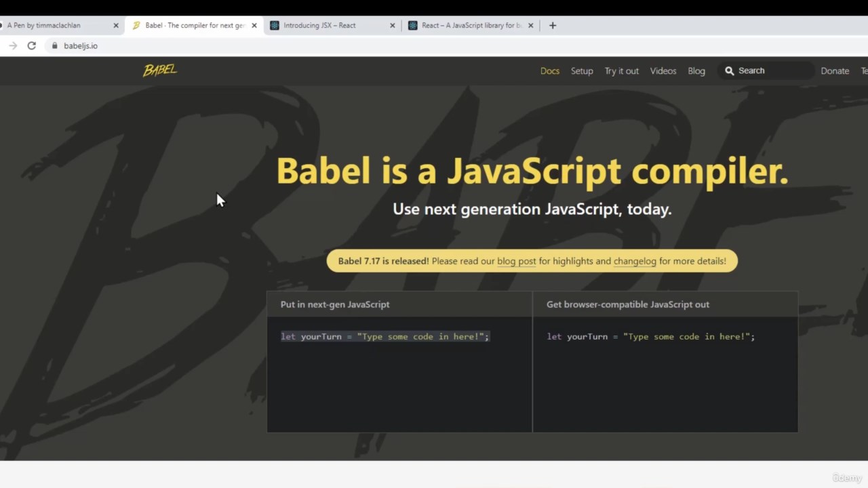Image resolution: width=868 pixels, height=488 pixels.
Task: Open the Blog navigation link
Action: pyautogui.click(x=696, y=70)
